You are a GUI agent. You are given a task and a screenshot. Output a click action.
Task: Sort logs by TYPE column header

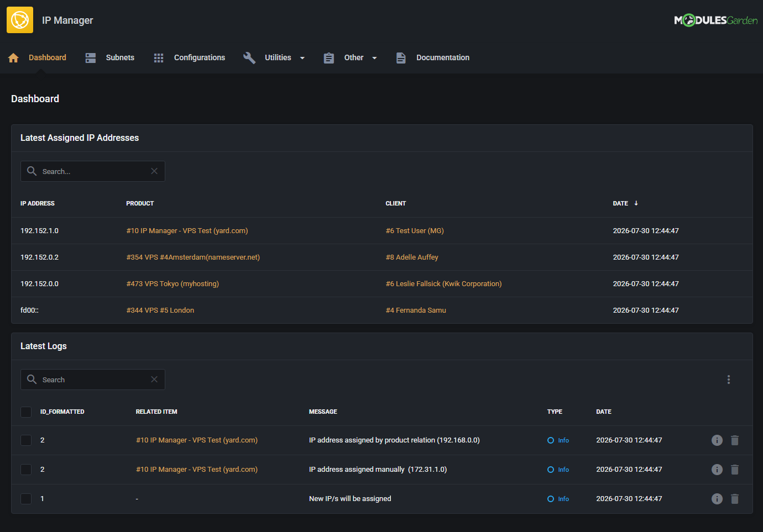pos(555,412)
